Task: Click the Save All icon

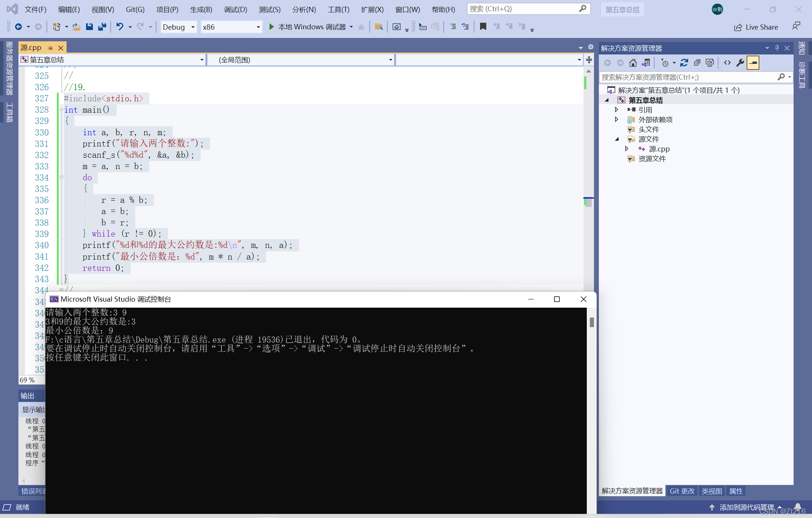Action: click(102, 27)
